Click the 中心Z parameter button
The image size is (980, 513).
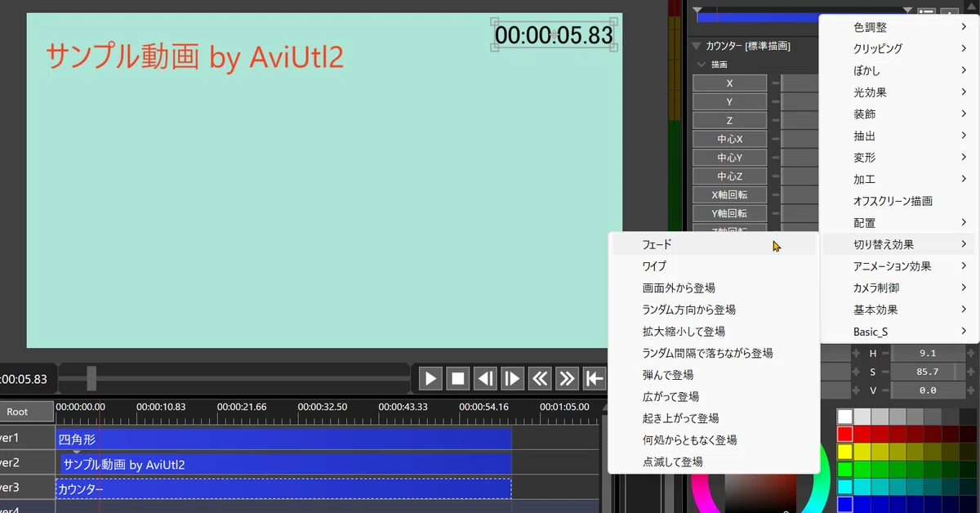pyautogui.click(x=729, y=176)
